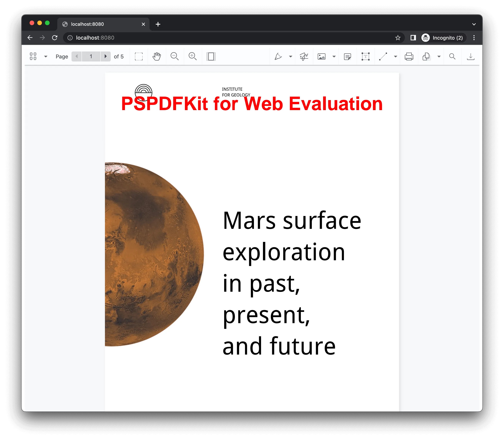The image size is (504, 440).
Task: Go to the previous page
Action: click(77, 56)
